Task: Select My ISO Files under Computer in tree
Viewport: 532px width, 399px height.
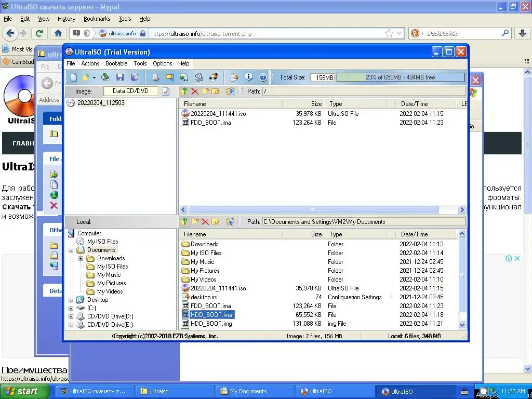Action: coord(102,242)
